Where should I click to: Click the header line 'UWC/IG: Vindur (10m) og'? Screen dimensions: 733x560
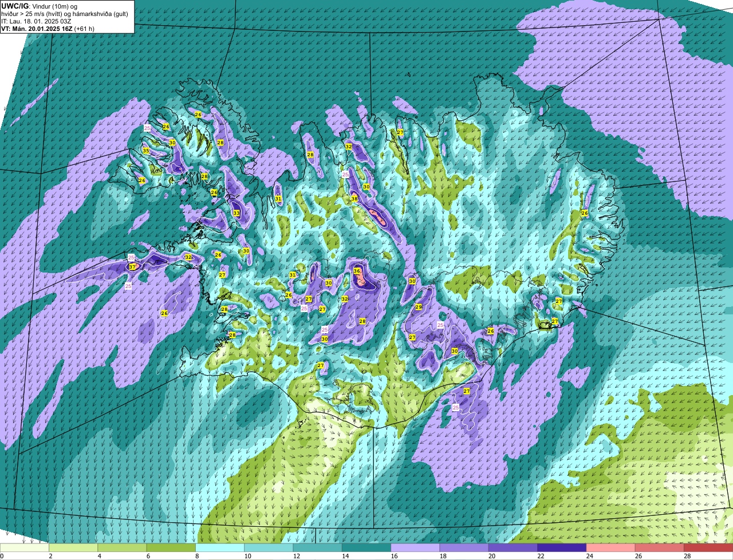pyautogui.click(x=39, y=6)
